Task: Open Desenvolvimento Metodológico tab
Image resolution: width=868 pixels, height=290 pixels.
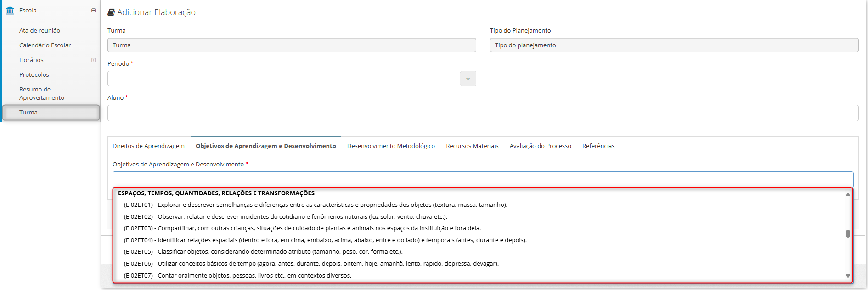Action: click(x=391, y=146)
